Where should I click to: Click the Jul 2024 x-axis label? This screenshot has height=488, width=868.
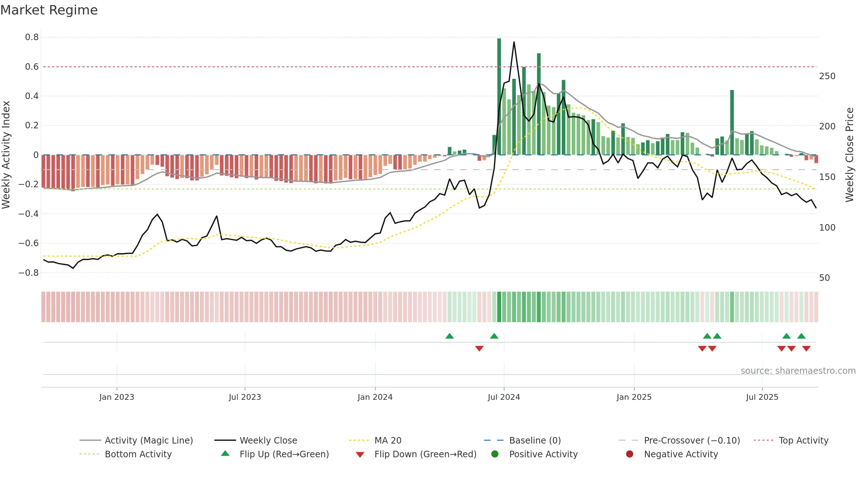(x=504, y=397)
